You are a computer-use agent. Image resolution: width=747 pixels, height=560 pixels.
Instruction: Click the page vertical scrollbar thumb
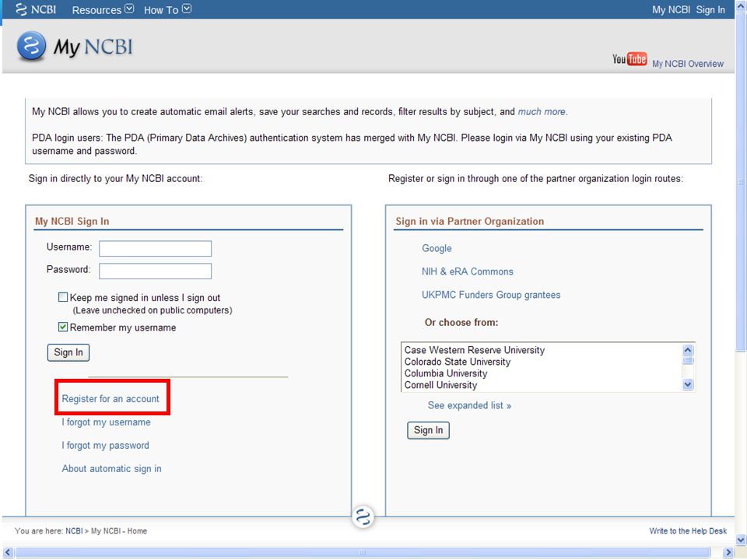[x=741, y=182]
